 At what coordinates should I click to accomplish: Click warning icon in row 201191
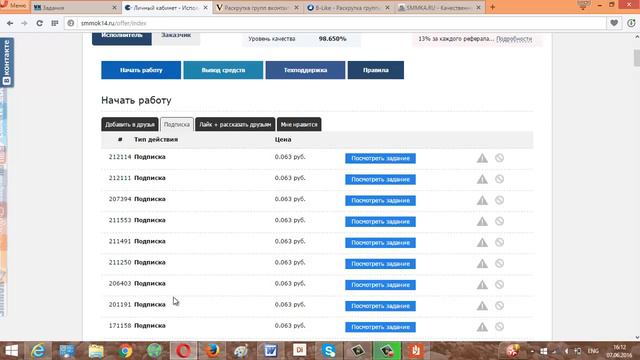pyautogui.click(x=482, y=306)
